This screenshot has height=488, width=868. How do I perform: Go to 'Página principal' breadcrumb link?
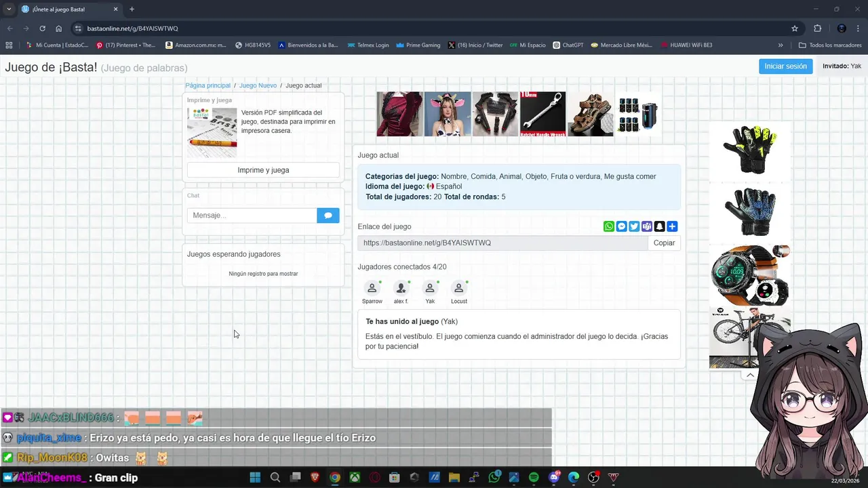[x=208, y=85]
